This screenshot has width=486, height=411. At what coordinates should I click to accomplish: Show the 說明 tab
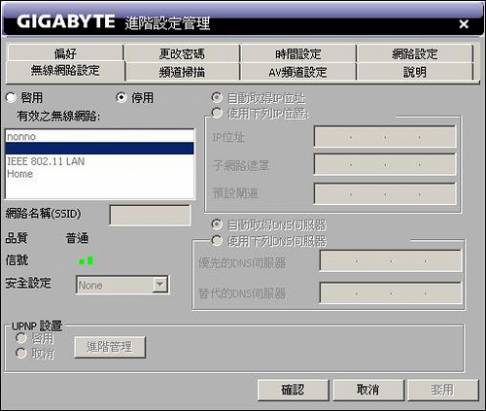[415, 72]
